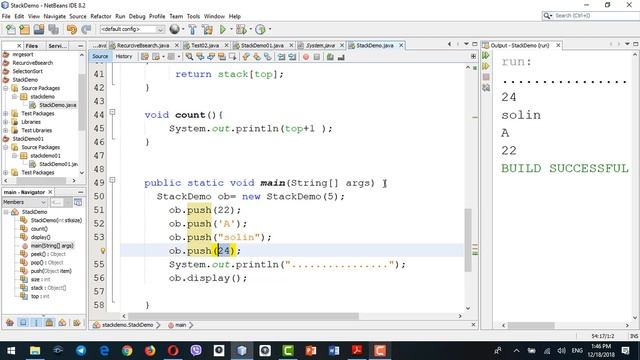Screen dimensions: 640x360
Task: Toggle Rectangular Selection icon in editor toolbar
Action: click(x=233, y=57)
